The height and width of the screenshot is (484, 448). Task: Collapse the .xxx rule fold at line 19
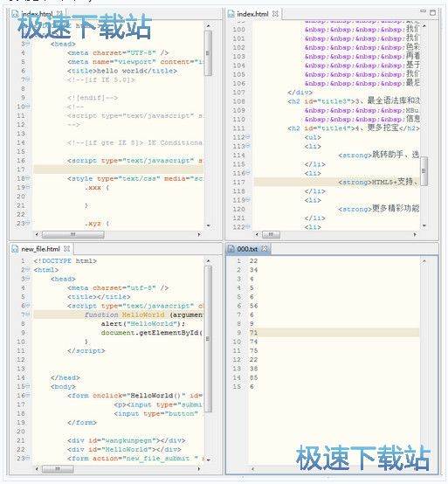click(x=28, y=187)
